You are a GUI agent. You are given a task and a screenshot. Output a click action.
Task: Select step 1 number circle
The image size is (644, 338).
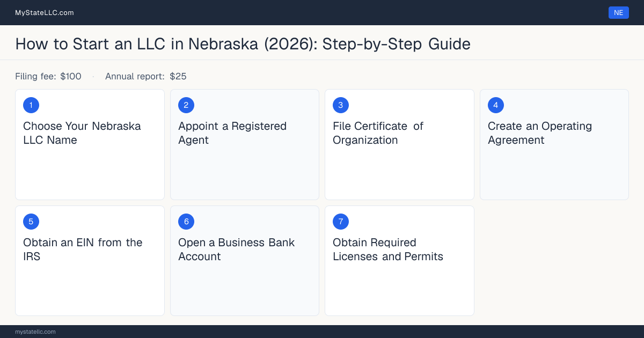pos(31,105)
